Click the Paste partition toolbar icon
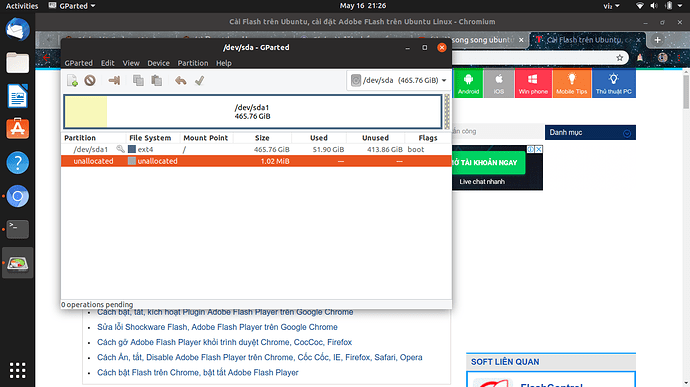Viewport: 690px width, 387px height. [x=157, y=81]
